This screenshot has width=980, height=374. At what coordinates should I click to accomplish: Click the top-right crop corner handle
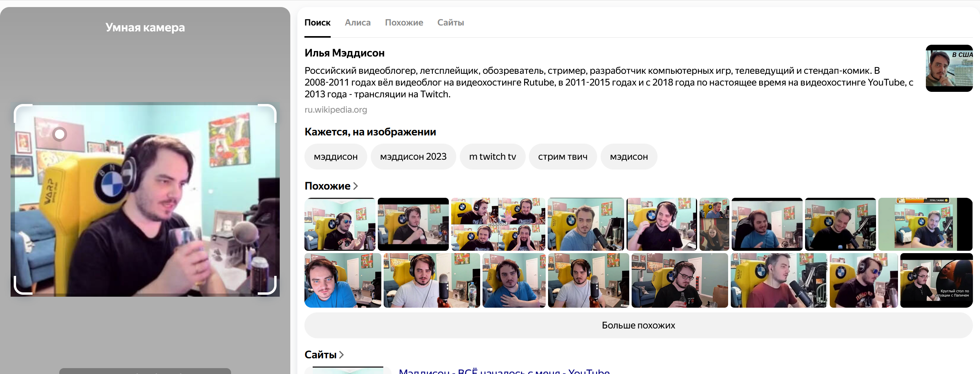[x=268, y=113]
